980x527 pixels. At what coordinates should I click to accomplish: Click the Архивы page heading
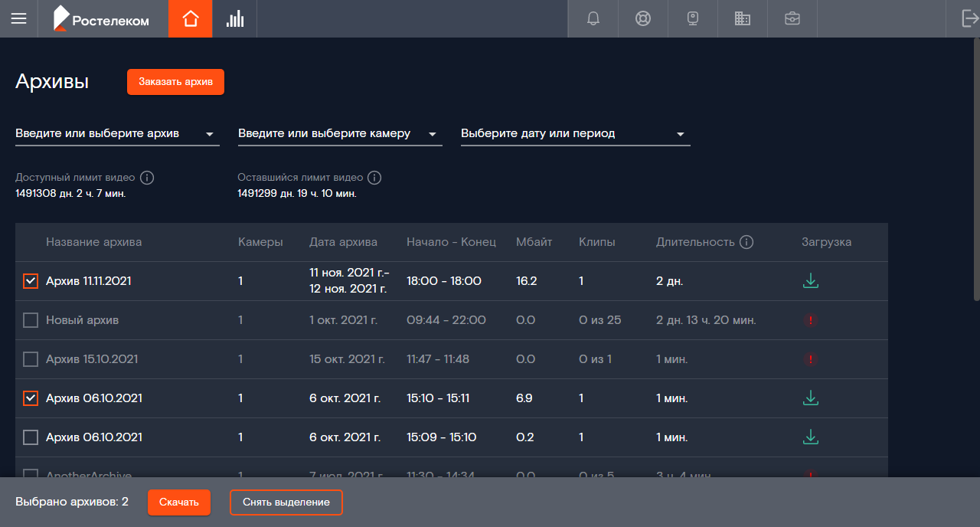(x=52, y=82)
